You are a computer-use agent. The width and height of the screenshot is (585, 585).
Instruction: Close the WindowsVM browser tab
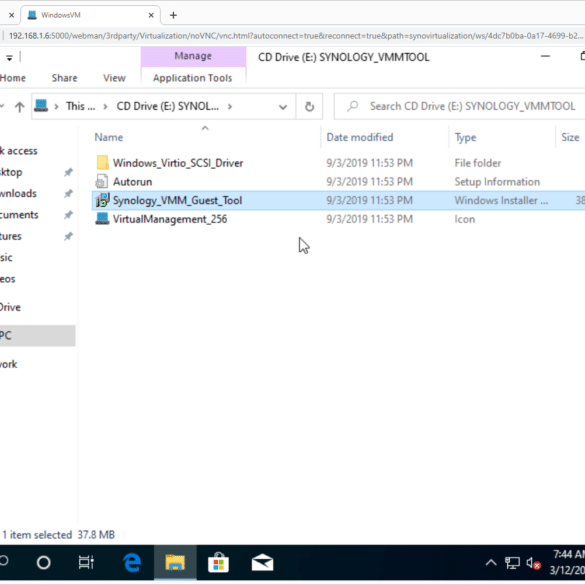click(151, 15)
